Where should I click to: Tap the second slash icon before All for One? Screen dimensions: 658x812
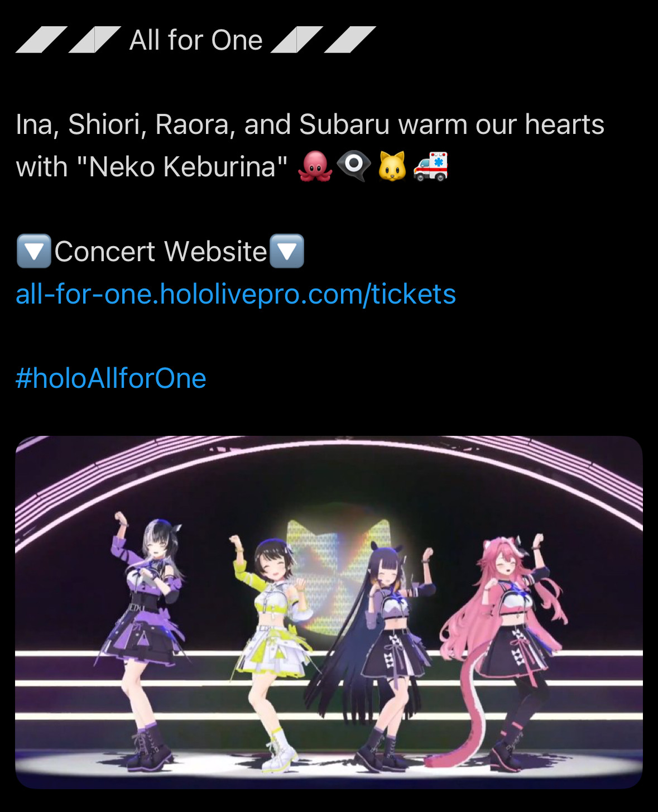95,40
